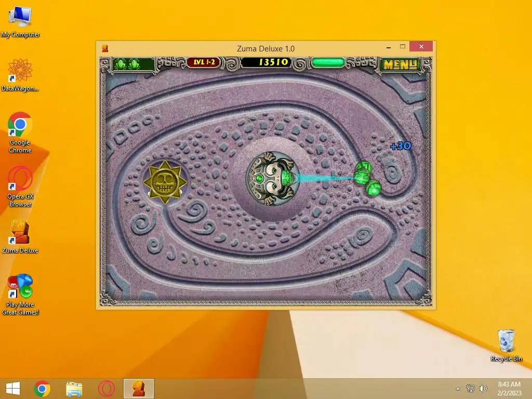Open Opera from the taskbar
The image size is (532, 399).
(x=107, y=389)
